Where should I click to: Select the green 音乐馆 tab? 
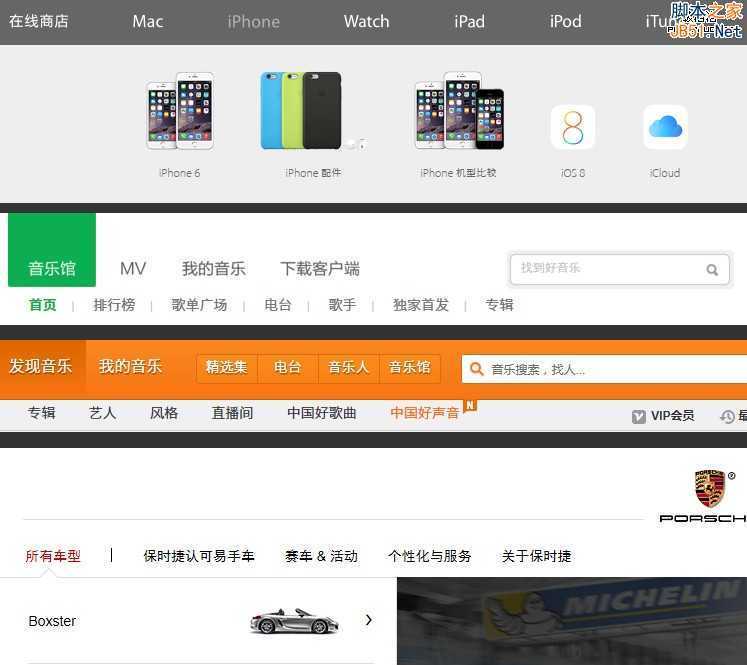coord(52,250)
